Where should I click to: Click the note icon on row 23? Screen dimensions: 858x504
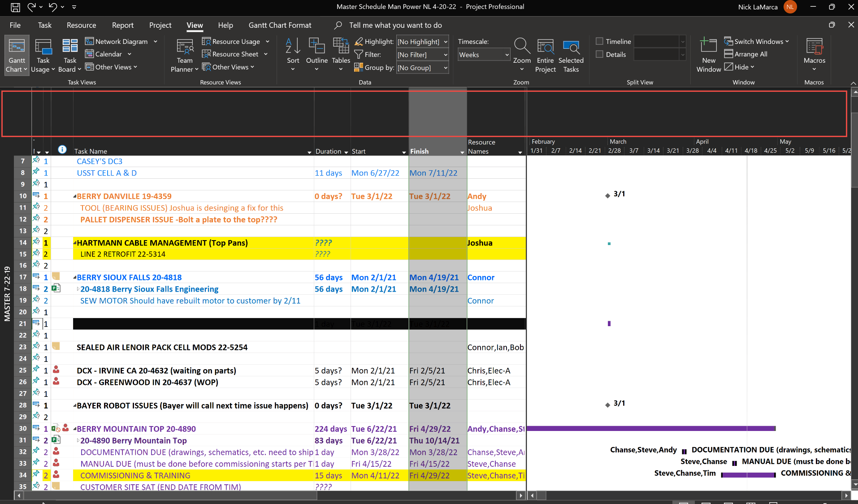point(56,346)
